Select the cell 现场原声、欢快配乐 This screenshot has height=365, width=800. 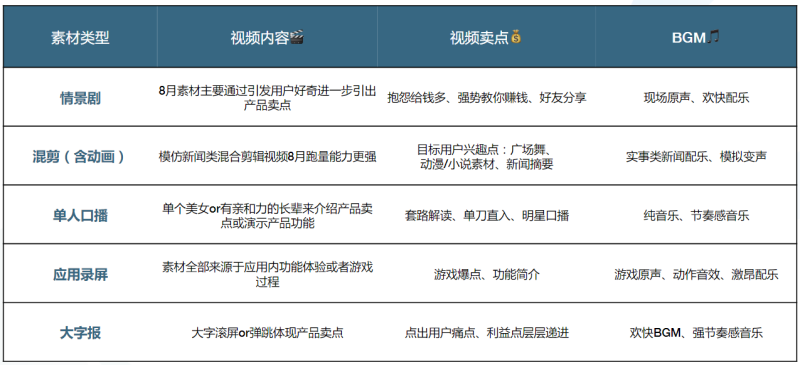point(696,98)
